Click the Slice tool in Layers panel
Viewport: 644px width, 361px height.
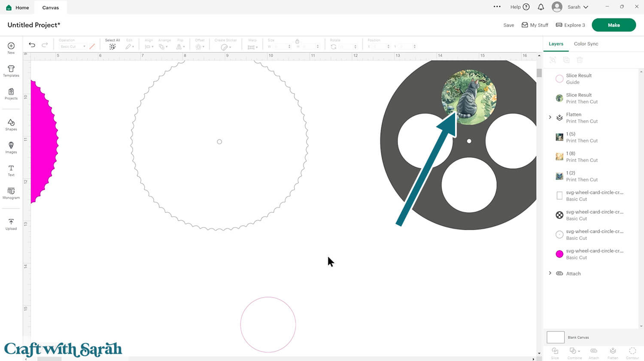(x=555, y=353)
